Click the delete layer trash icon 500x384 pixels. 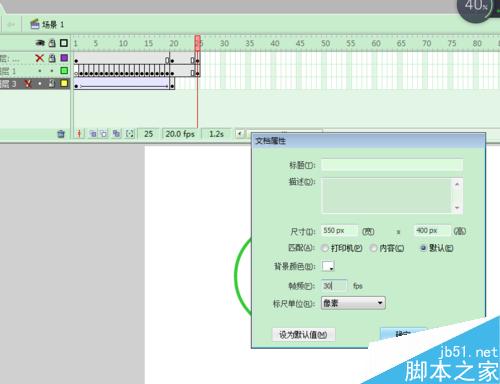[61, 134]
